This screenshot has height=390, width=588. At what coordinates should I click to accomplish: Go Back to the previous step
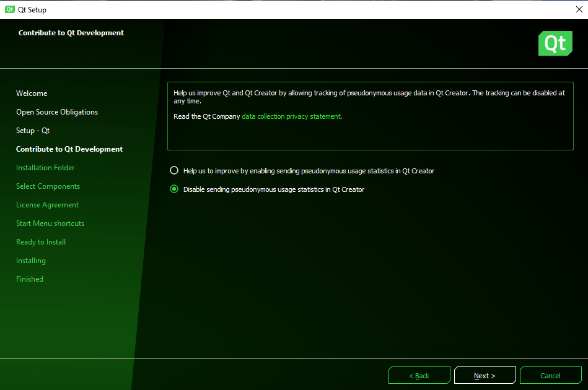point(419,376)
